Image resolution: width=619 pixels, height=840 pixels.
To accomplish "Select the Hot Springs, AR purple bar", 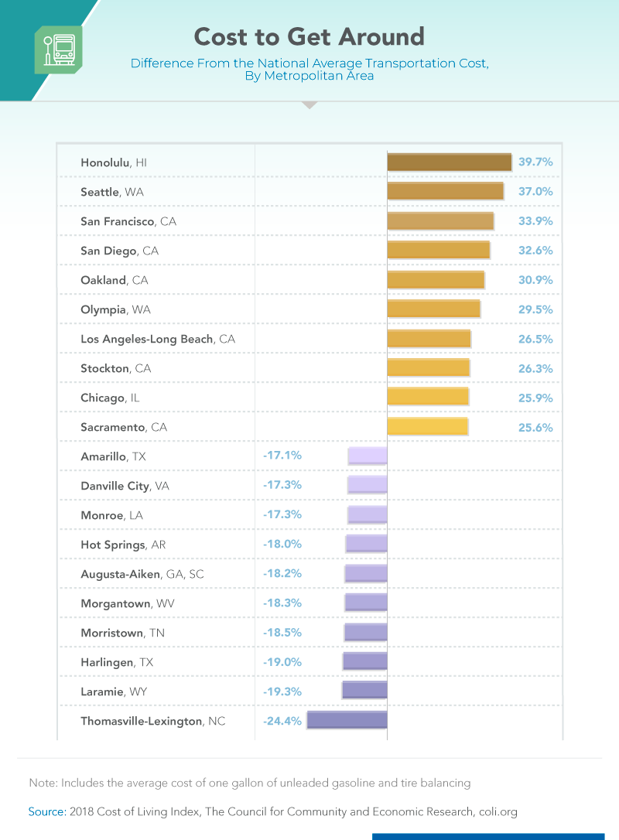I will pos(367,544).
